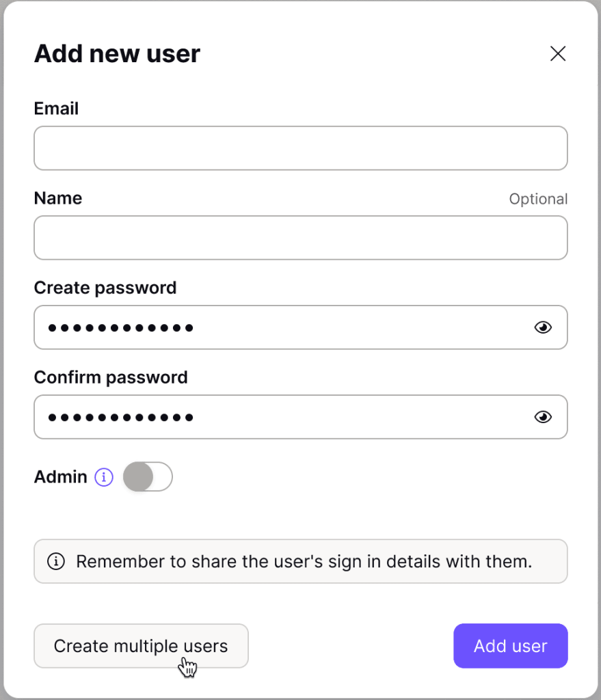Image resolution: width=601 pixels, height=700 pixels.
Task: Click the Optional label beside Name
Action: 538,198
